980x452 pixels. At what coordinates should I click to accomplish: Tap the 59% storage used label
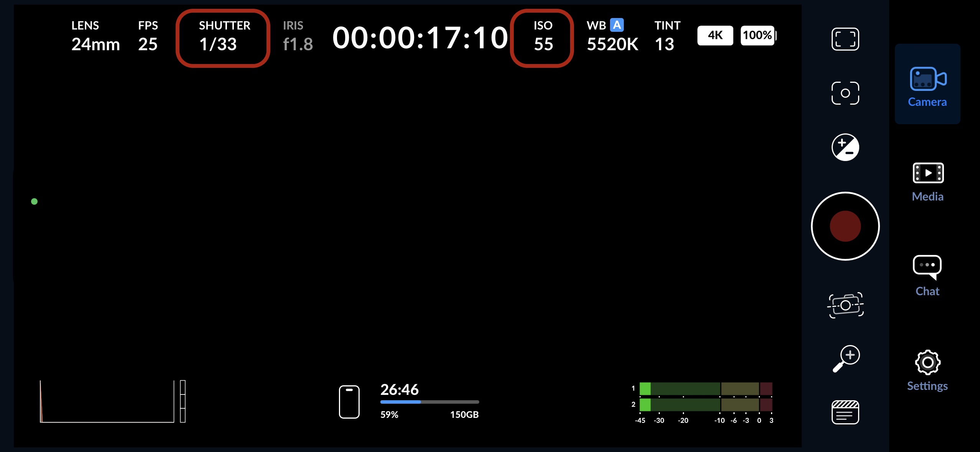(x=389, y=415)
